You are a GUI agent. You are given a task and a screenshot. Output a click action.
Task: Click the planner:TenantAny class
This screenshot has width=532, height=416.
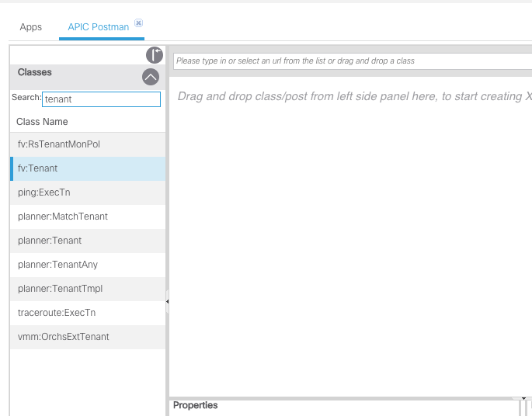pyautogui.click(x=57, y=265)
